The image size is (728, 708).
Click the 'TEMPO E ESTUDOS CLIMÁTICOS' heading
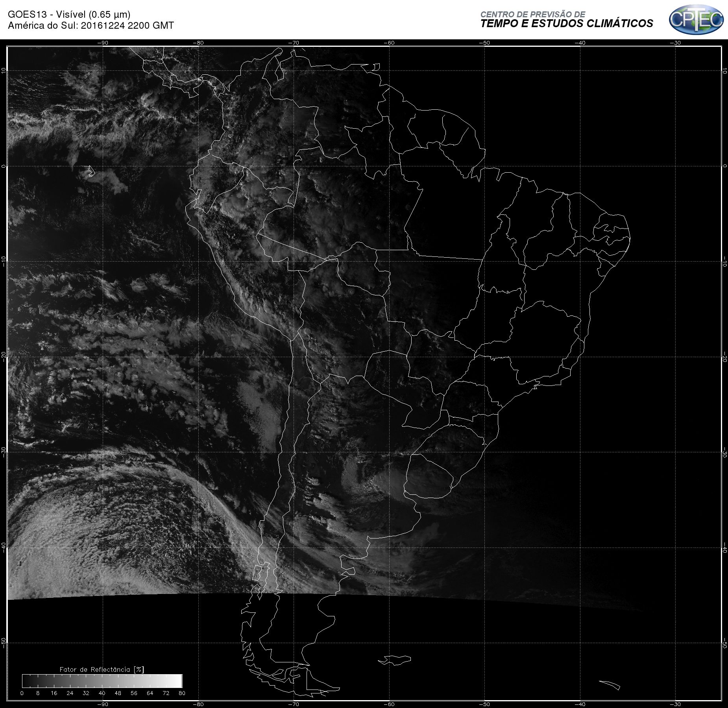[567, 24]
